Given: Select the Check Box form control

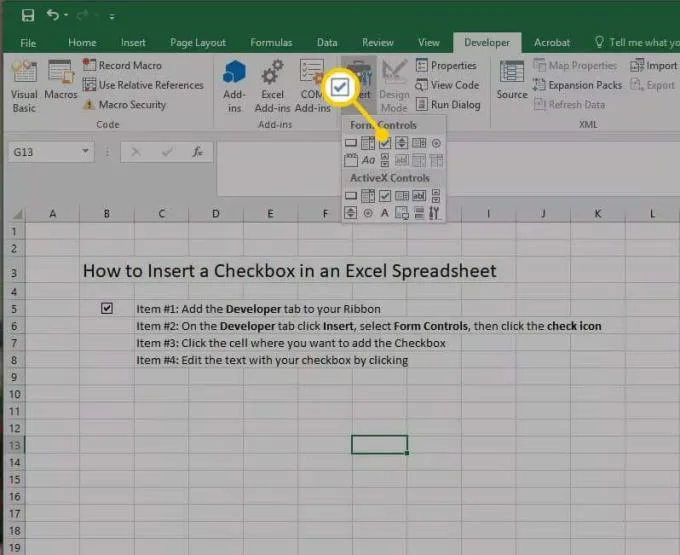Looking at the screenshot, I should 385,143.
